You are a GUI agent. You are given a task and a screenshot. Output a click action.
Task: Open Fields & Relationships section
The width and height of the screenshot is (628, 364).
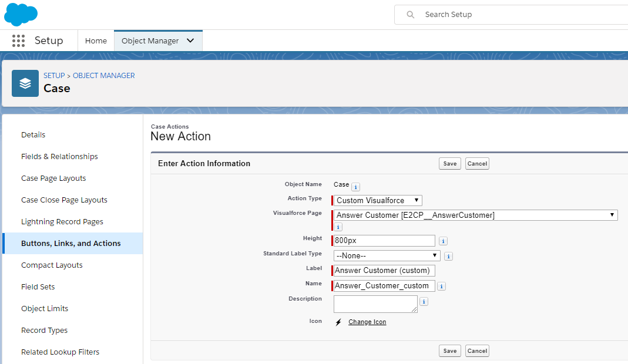60,157
